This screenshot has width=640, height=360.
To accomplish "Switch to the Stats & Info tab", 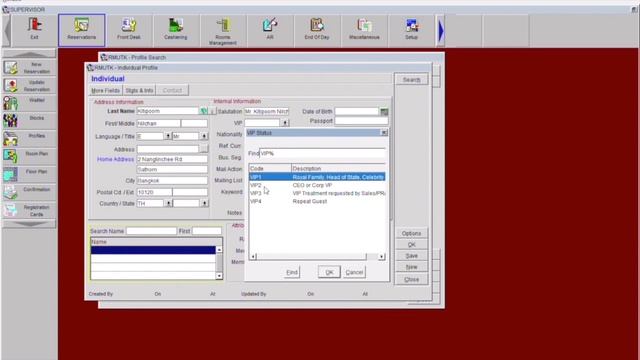I will coord(139,90).
